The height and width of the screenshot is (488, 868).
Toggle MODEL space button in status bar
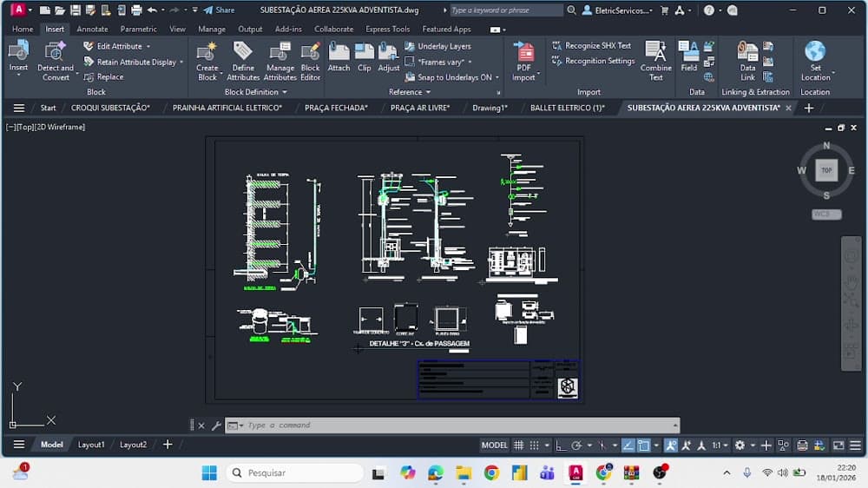click(495, 445)
